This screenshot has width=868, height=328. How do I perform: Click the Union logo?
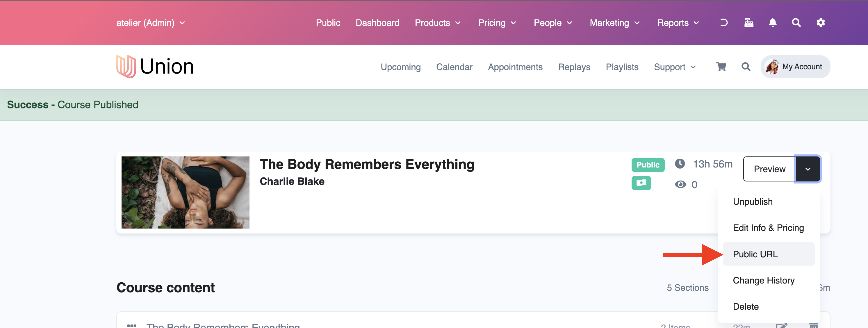tap(155, 66)
